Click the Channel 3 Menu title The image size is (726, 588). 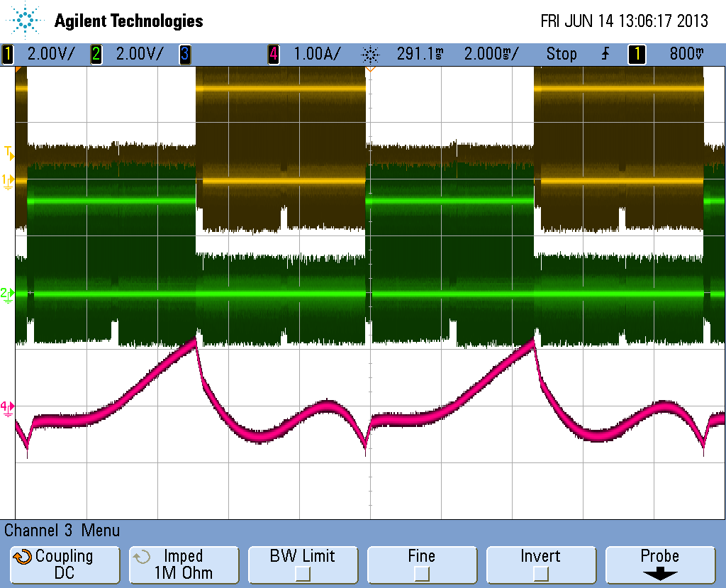click(62, 531)
